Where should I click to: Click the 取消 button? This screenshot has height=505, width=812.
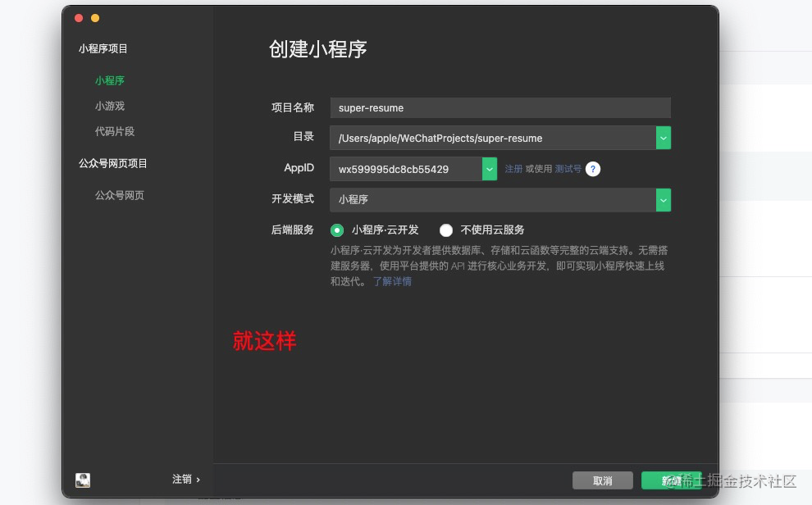tap(602, 480)
